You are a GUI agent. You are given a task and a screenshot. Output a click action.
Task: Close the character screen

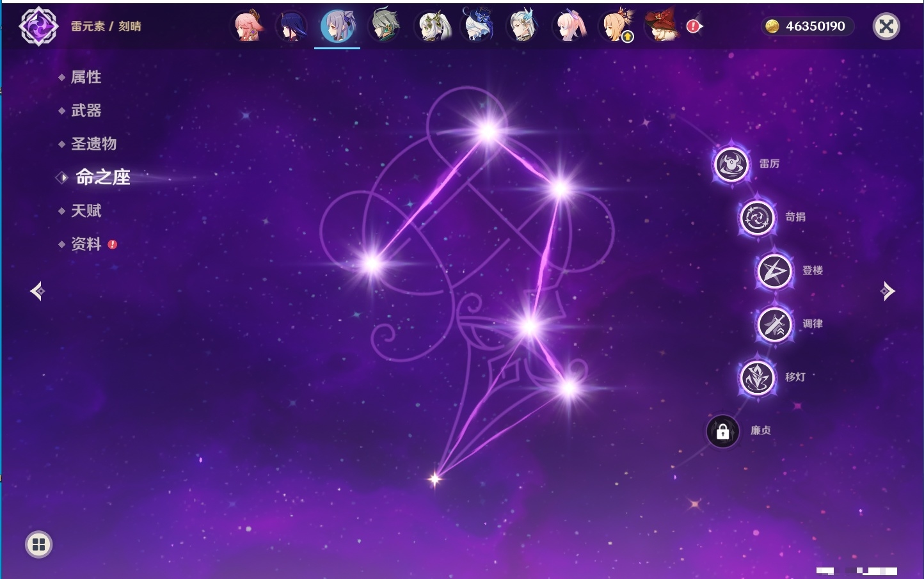pyautogui.click(x=886, y=26)
